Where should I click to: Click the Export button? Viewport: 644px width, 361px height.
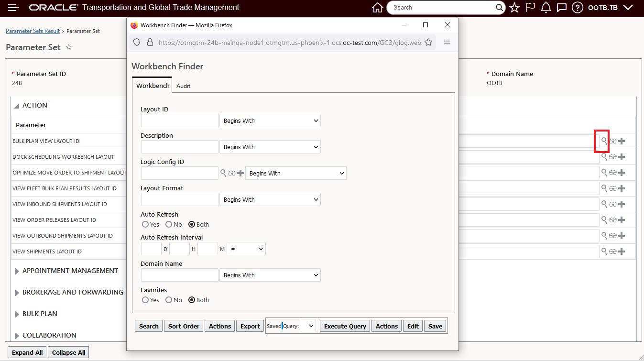click(250, 326)
